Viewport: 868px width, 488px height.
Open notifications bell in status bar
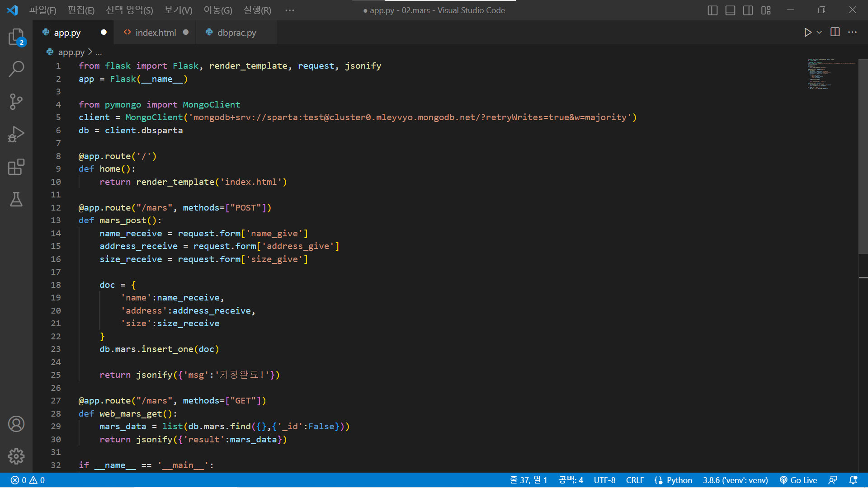tap(853, 480)
